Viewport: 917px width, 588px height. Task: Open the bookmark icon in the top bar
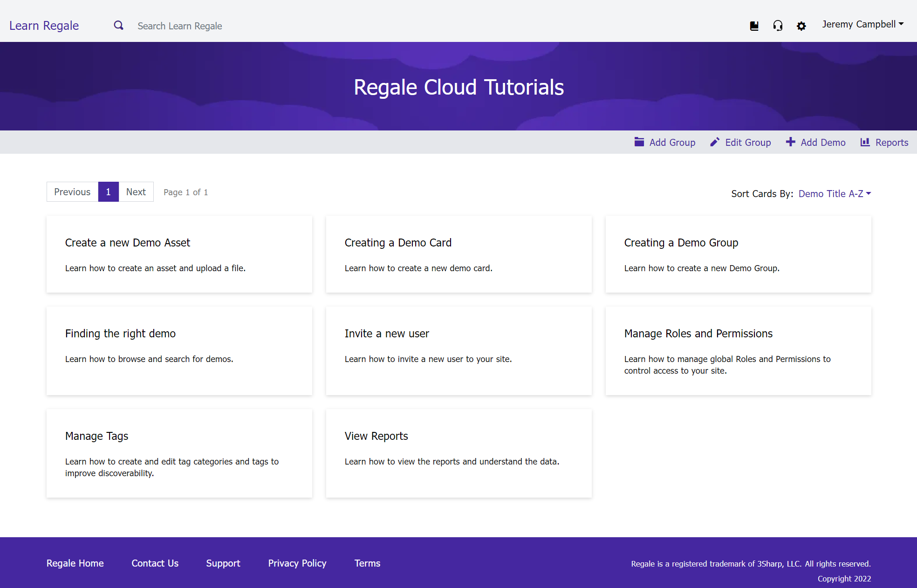tap(754, 26)
